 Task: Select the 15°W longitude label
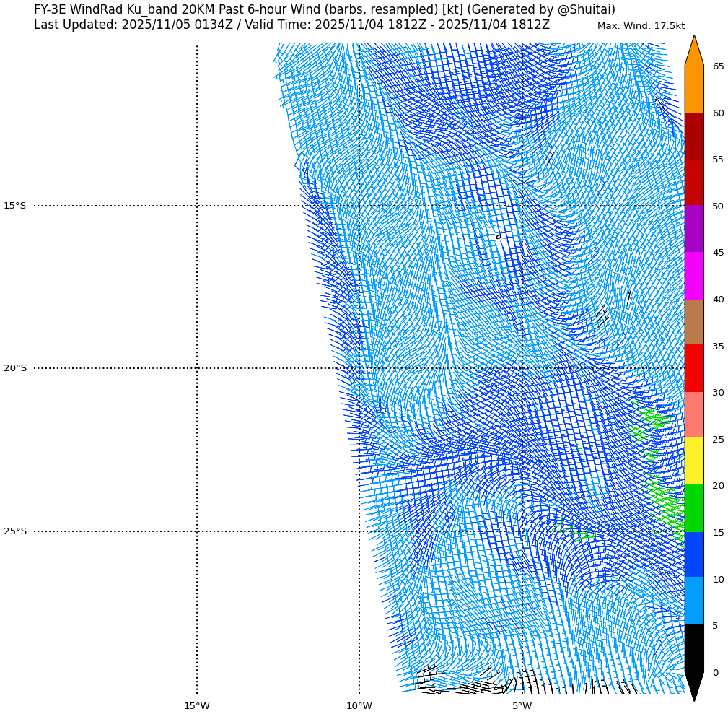point(196,705)
